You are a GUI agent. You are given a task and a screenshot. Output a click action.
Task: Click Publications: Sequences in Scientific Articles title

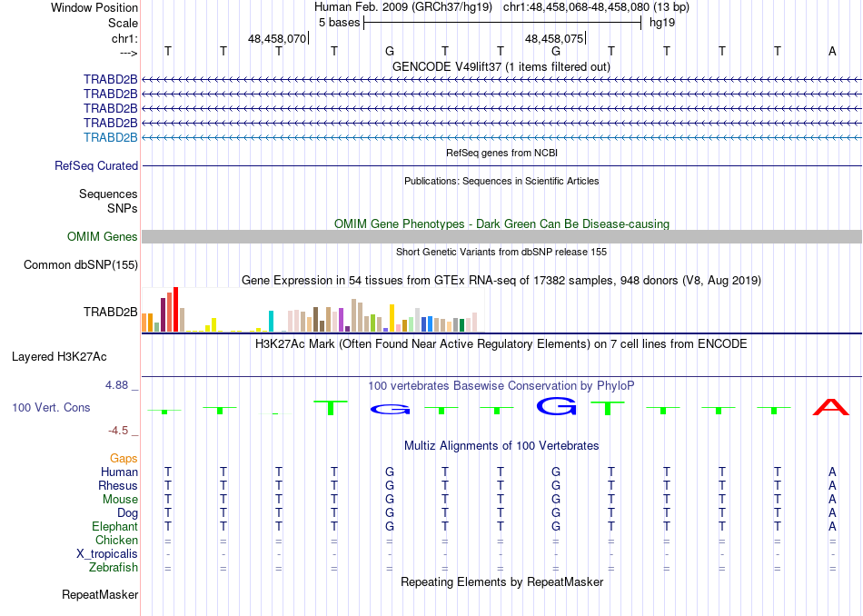[501, 181]
